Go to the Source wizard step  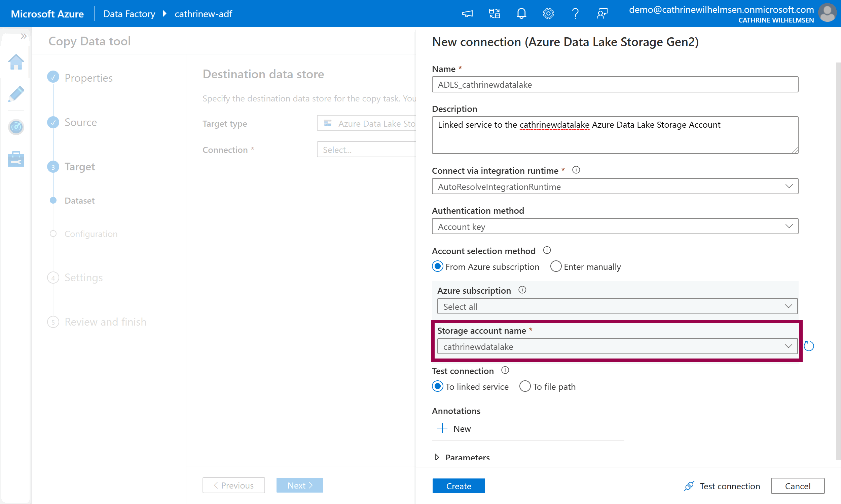80,122
